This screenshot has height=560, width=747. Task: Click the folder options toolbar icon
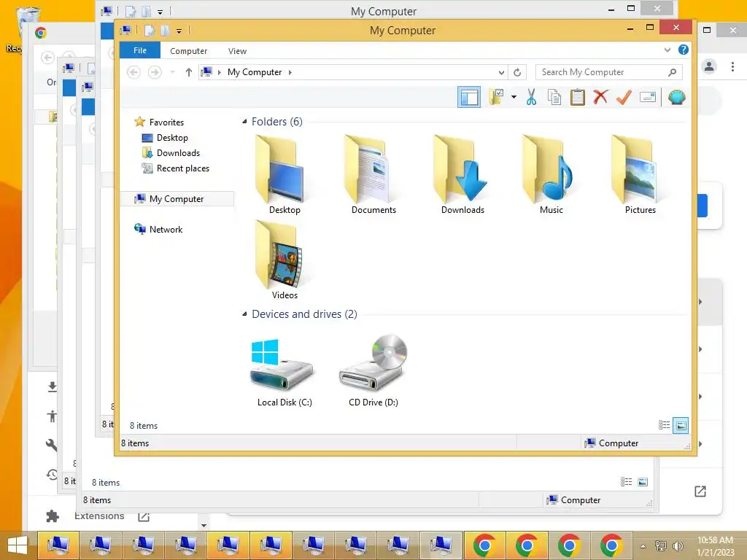[496, 97]
